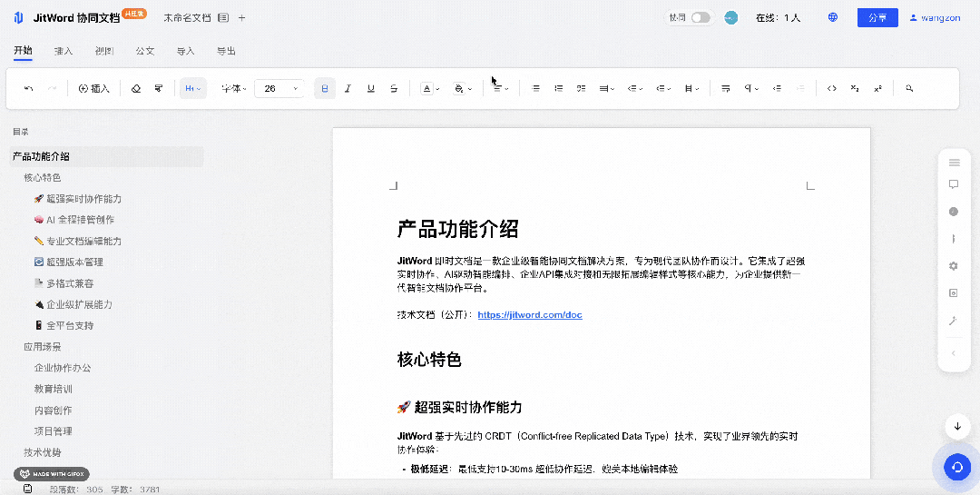Toggle underline formatting button

point(370,89)
